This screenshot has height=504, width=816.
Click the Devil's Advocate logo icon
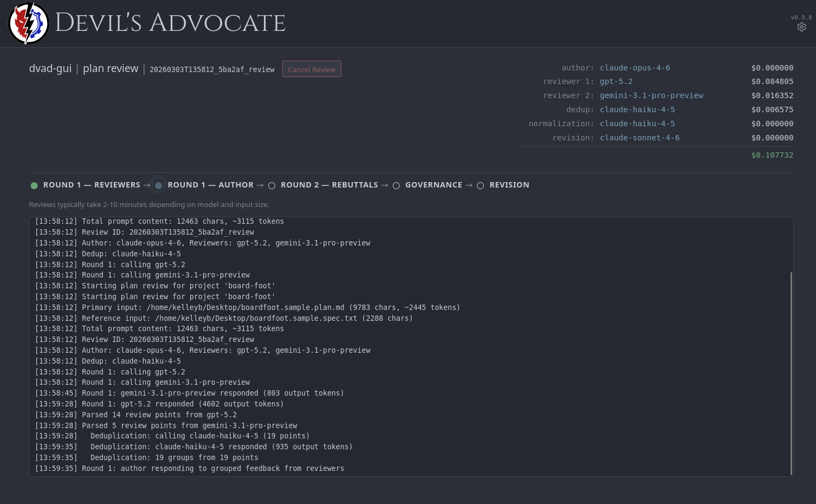point(28,23)
